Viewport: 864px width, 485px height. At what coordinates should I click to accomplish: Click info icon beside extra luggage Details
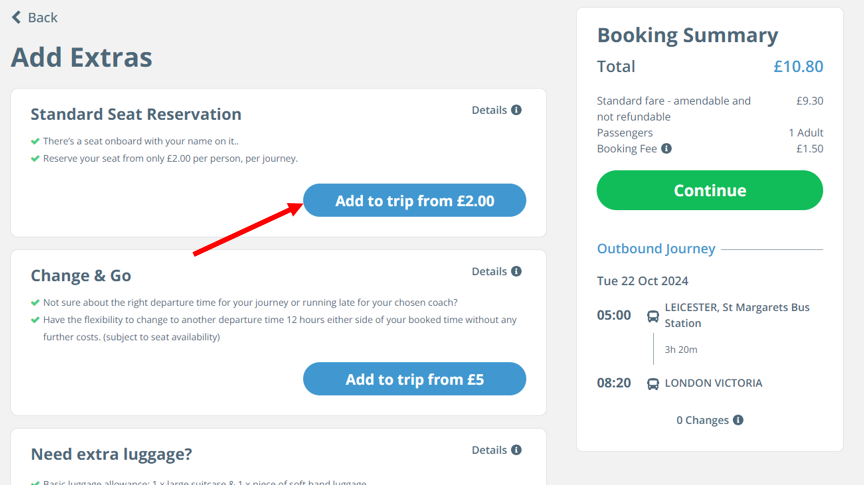pyautogui.click(x=516, y=450)
